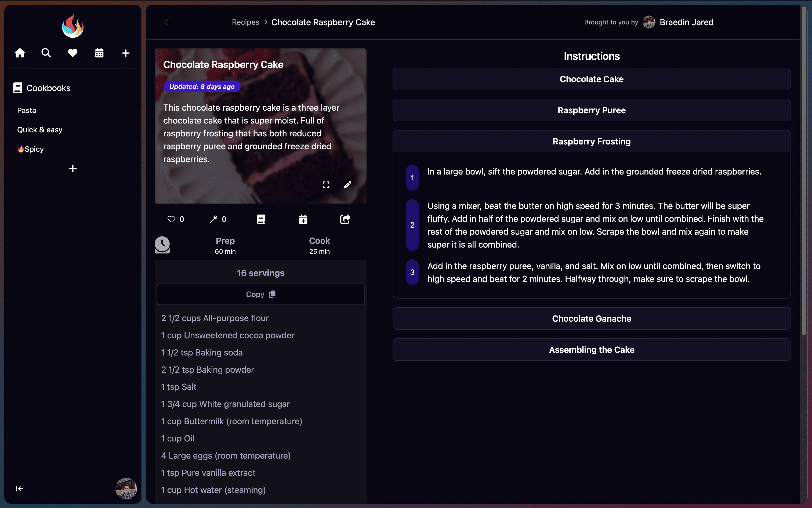Select the Spicy cookbook link

pos(30,149)
